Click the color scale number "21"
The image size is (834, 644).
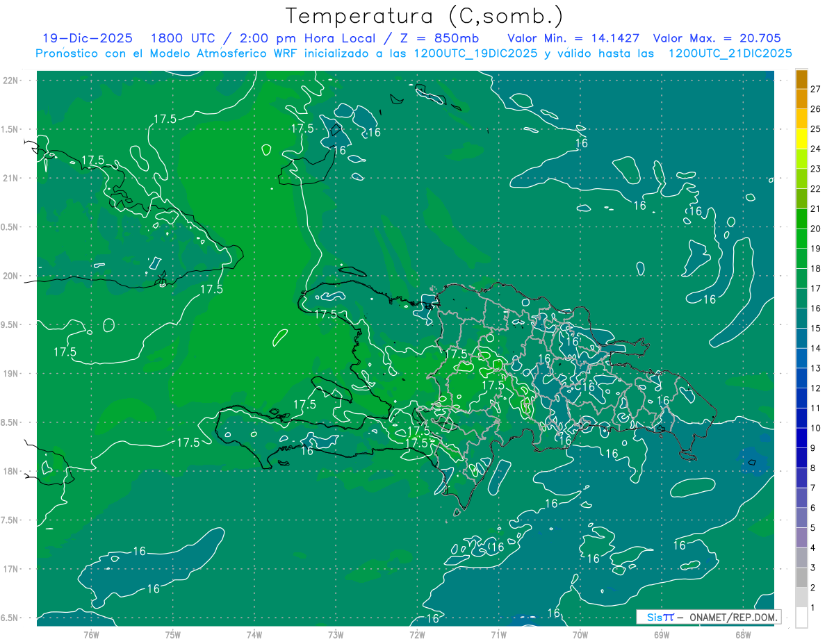pos(816,208)
